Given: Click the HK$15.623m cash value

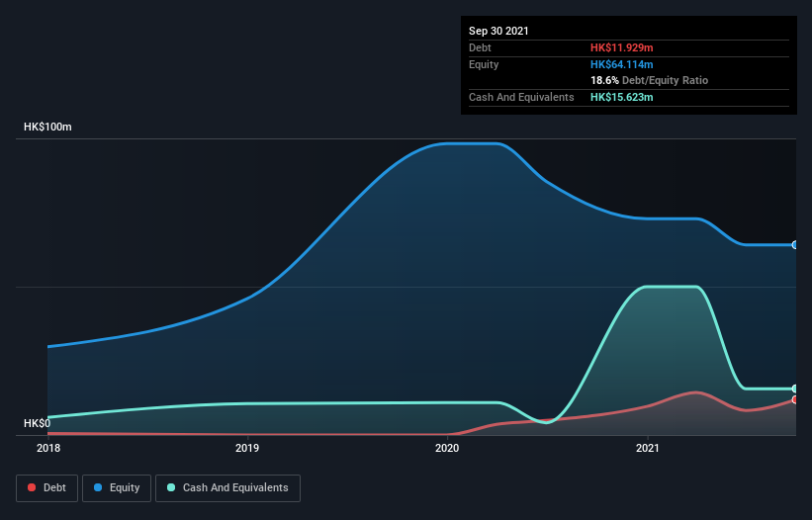Looking at the screenshot, I should click(621, 97).
